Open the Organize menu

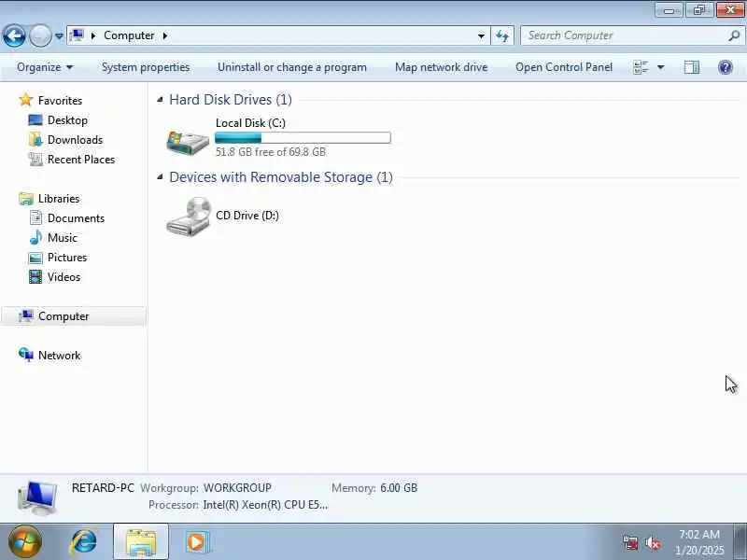(x=45, y=67)
